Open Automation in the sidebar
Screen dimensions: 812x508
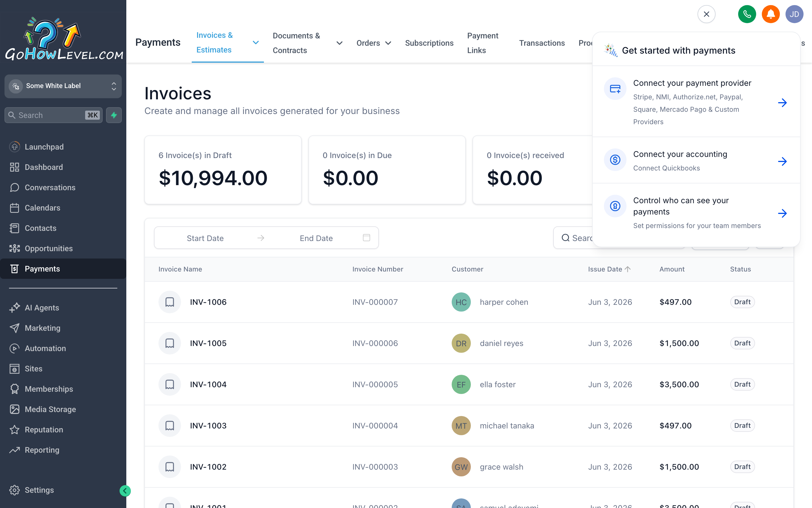point(63,349)
